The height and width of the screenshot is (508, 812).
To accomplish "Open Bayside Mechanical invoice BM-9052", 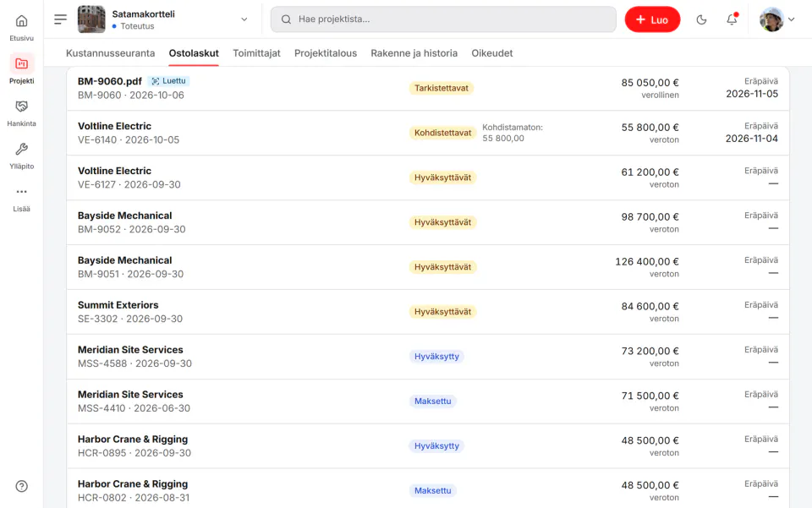I will click(428, 222).
